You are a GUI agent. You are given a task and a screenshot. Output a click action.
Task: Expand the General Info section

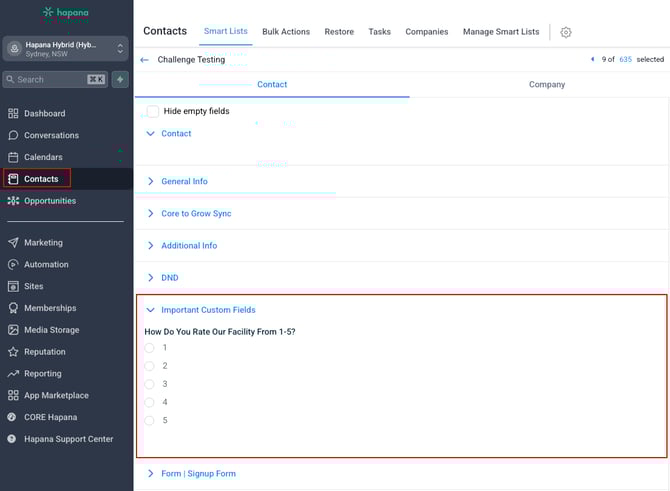184,181
